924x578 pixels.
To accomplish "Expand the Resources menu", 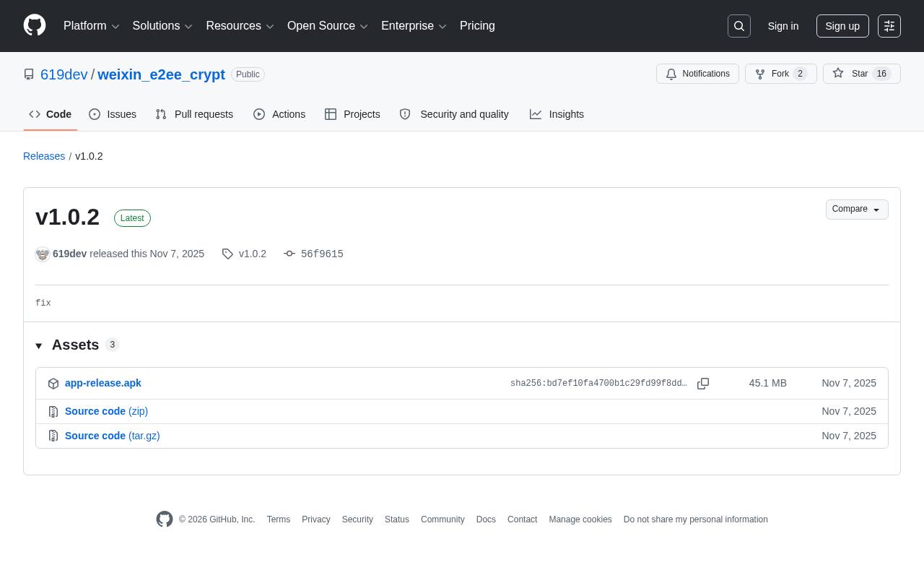I will click(x=240, y=26).
